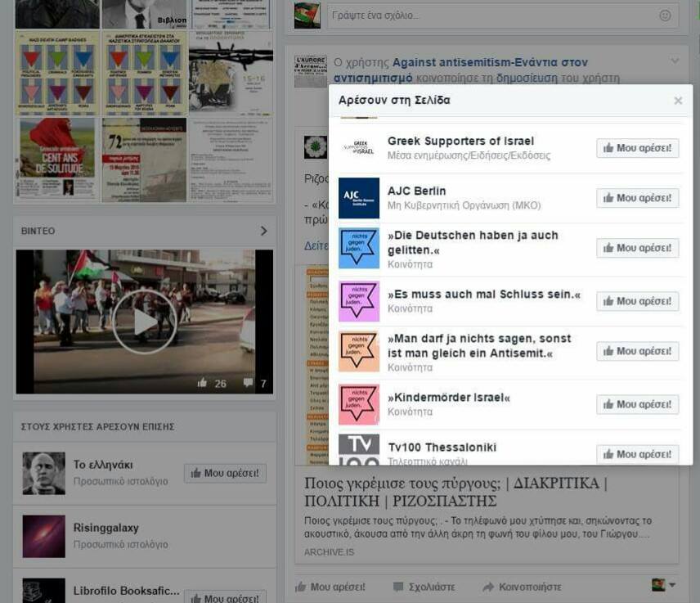The image size is (700, 603).
Task: Click the comment field 'Γράψτε ένα σχόλιο'
Action: coord(503,16)
